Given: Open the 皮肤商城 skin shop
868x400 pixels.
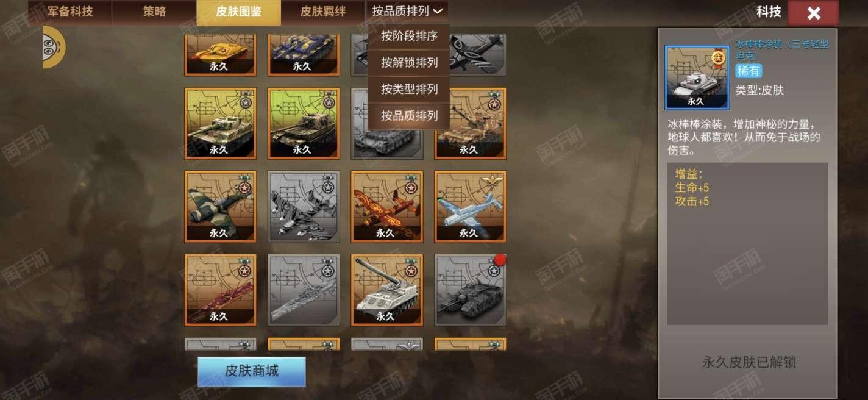Looking at the screenshot, I should click(x=252, y=371).
